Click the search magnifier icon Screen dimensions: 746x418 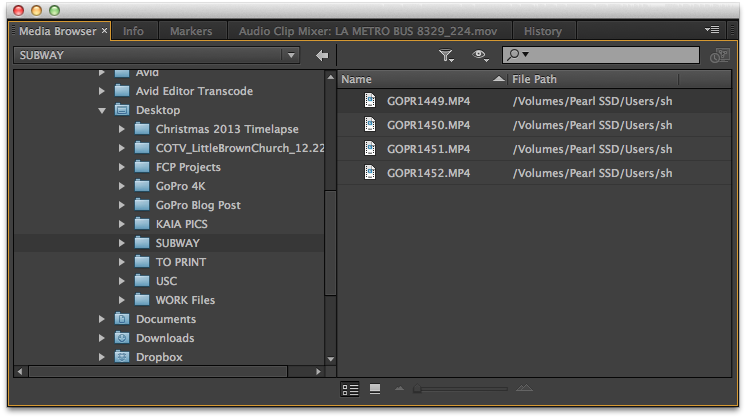tap(514, 55)
